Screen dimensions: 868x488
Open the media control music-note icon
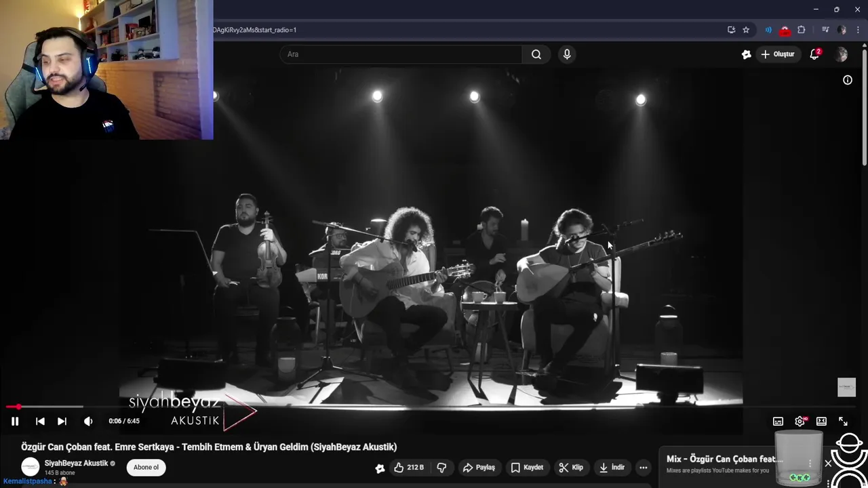pyautogui.click(x=825, y=30)
